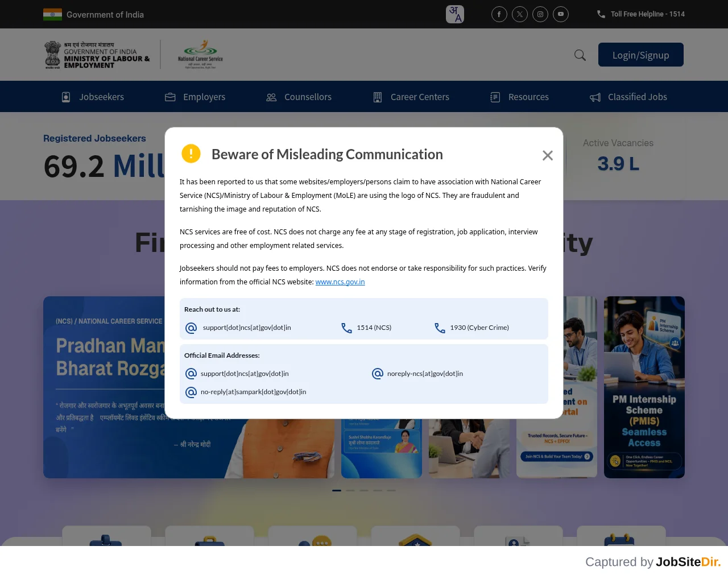
Task: Click the search magnifier icon
Action: 580,55
